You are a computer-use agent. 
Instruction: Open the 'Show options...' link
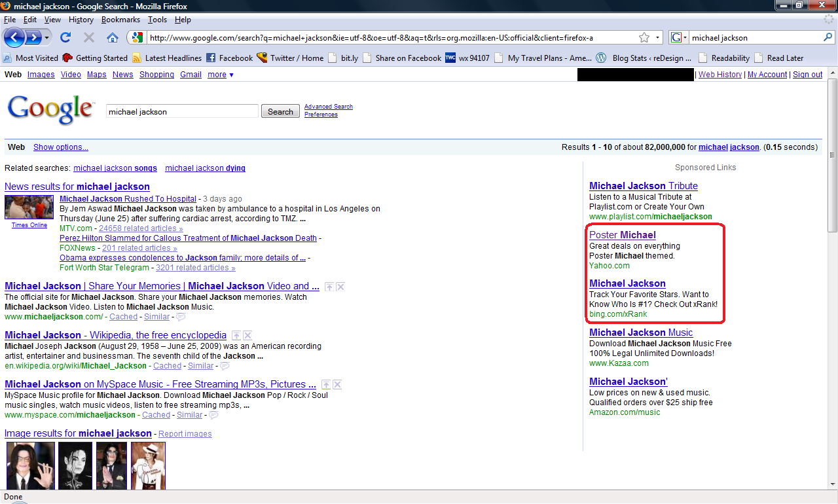click(60, 147)
